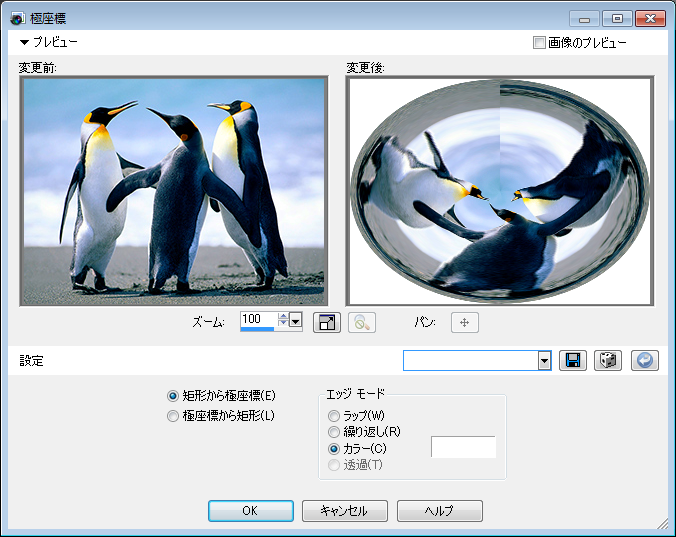Select 極座標から矩形(L) option
This screenshot has width=676, height=537.
[221, 416]
